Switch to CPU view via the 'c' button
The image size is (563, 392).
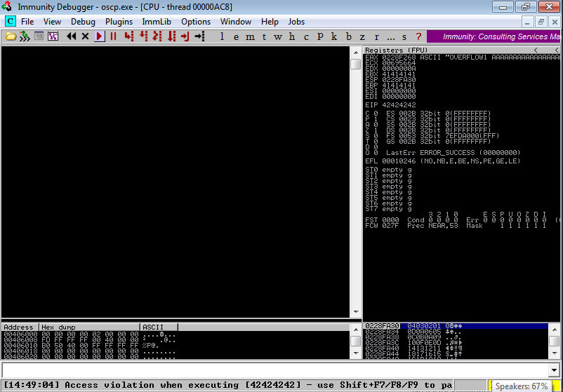pos(306,36)
